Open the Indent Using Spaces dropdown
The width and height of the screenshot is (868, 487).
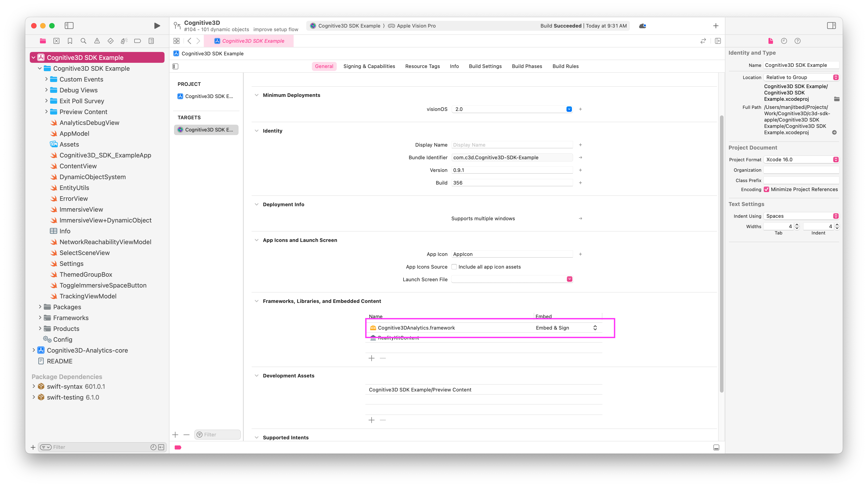(x=801, y=216)
